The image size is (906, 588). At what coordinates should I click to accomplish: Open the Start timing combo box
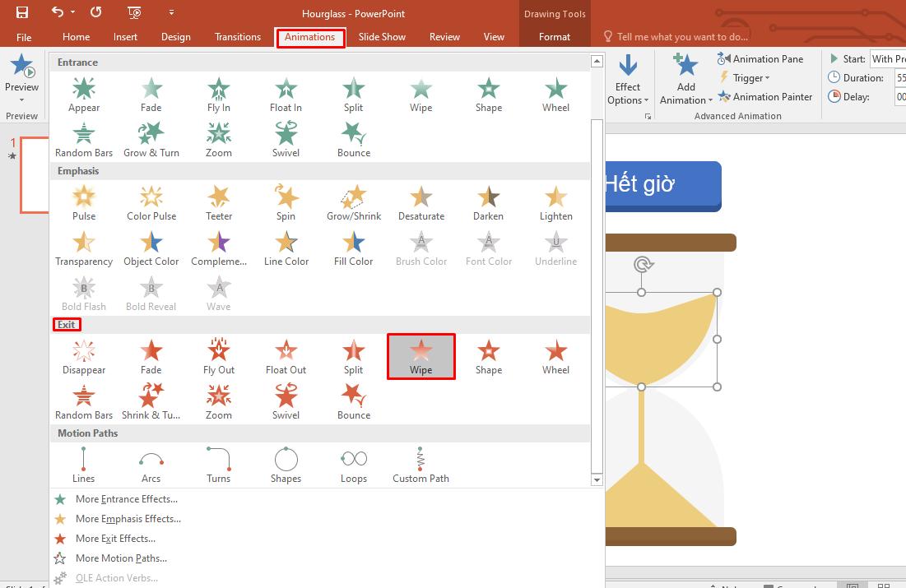point(889,59)
